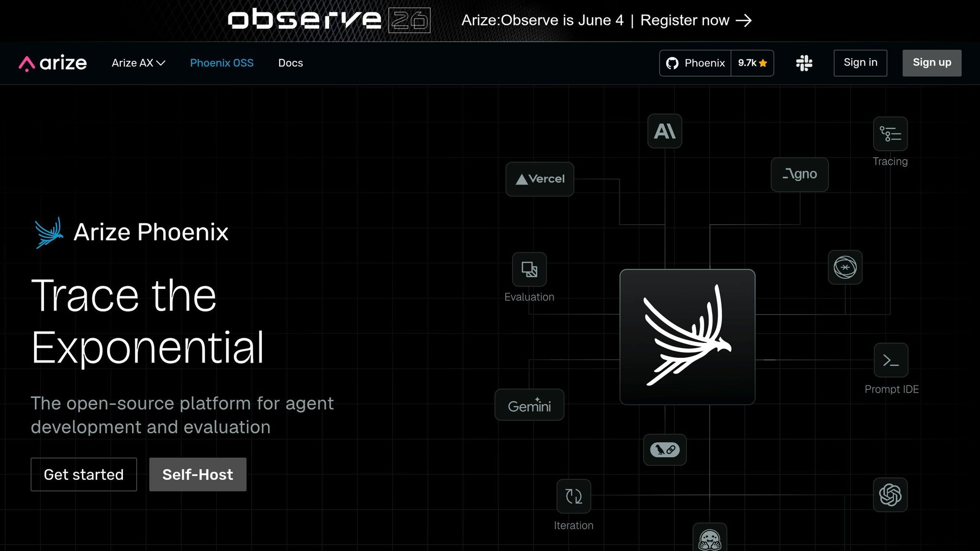Click the Arize logo in the navbar

[53, 63]
